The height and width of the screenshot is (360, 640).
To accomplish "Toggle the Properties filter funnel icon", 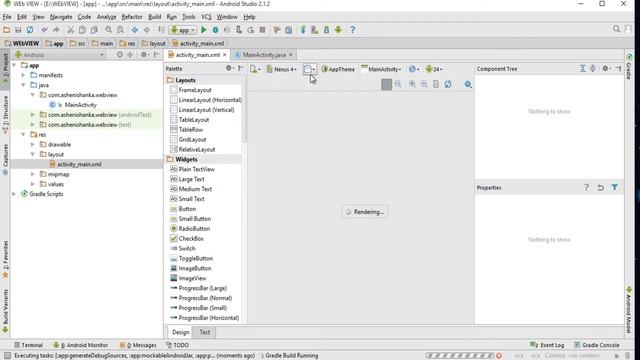I will point(615,187).
